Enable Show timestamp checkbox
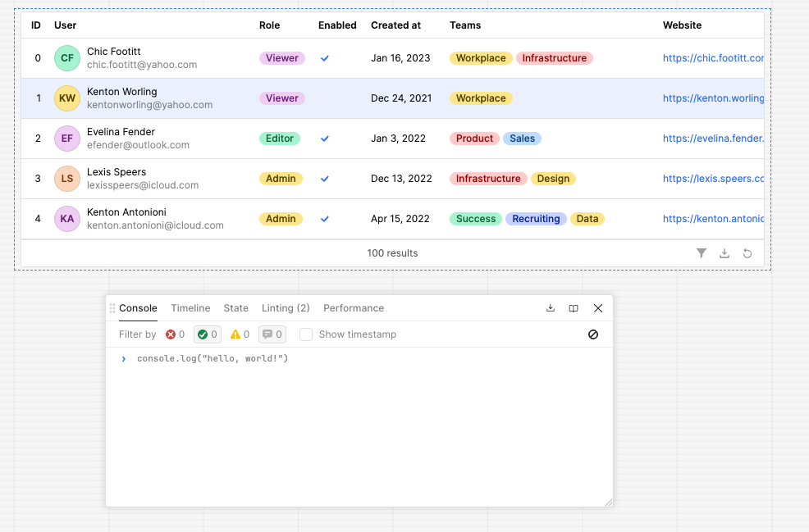This screenshot has height=532, width=809. (306, 334)
